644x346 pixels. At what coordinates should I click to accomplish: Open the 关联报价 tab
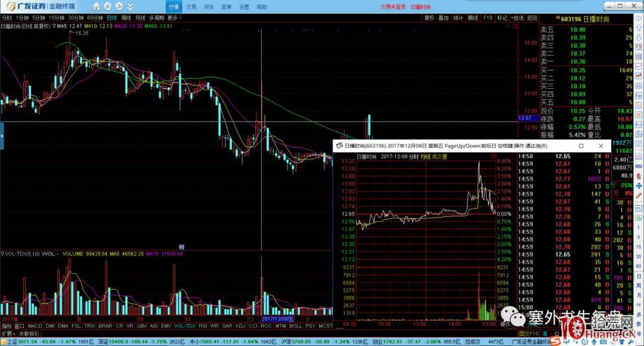pyautogui.click(x=29, y=333)
